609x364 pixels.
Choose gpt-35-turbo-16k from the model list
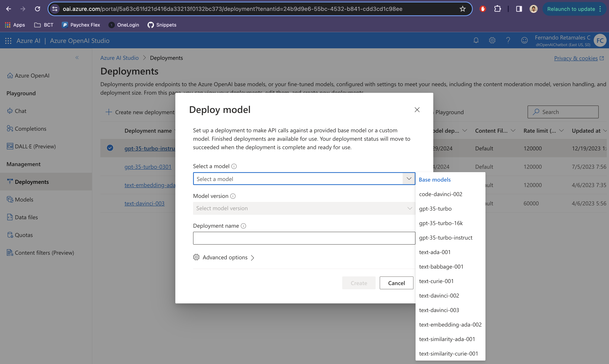pyautogui.click(x=441, y=223)
